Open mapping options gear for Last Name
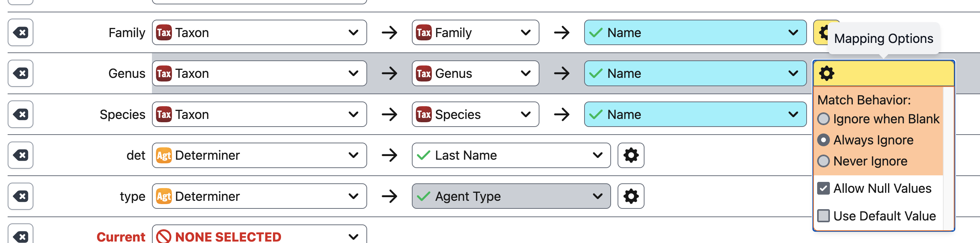 pyautogui.click(x=630, y=155)
